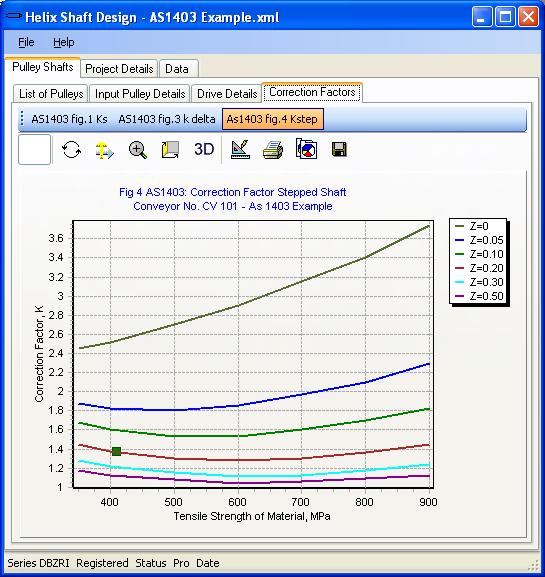The height and width of the screenshot is (577, 545).
Task: Show AS1403 fig.3 k delta chart
Action: [167, 119]
